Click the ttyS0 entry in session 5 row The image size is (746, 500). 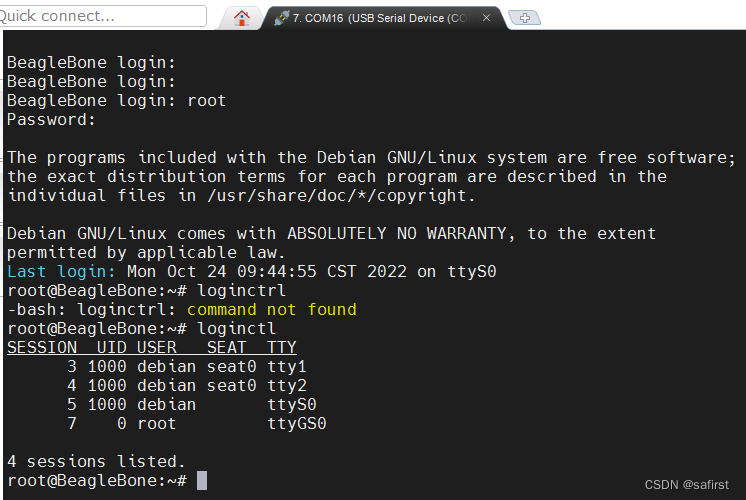292,404
